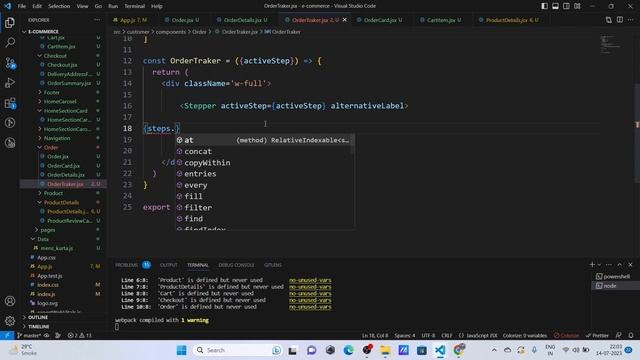Open the File menu

22,6
